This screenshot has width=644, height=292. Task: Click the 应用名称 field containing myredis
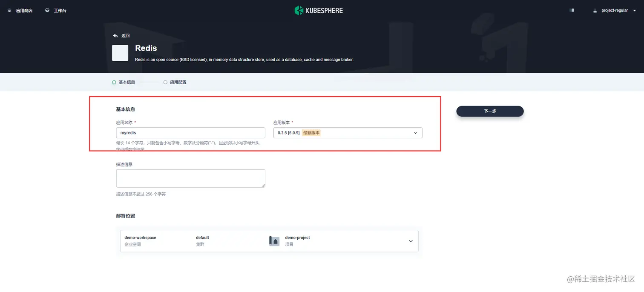click(x=190, y=133)
